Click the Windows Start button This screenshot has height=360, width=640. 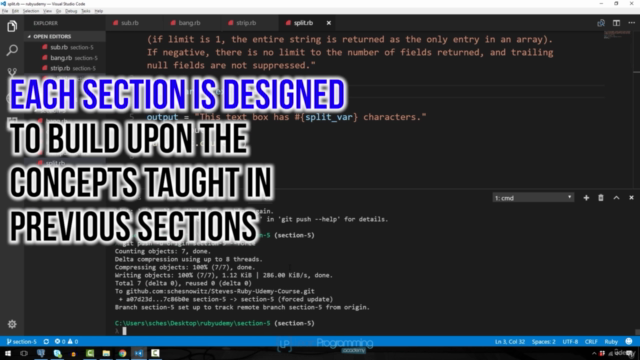(8, 353)
